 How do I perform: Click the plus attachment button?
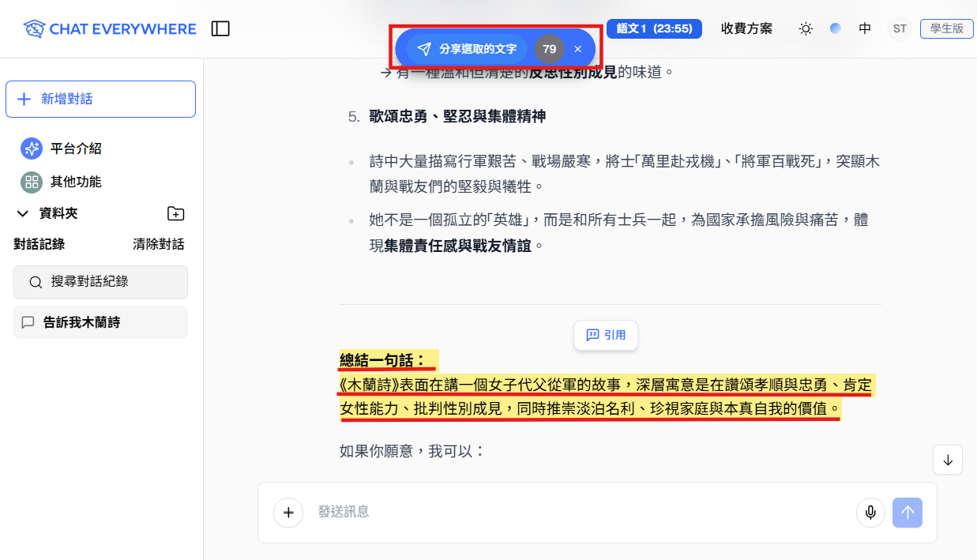coord(288,513)
